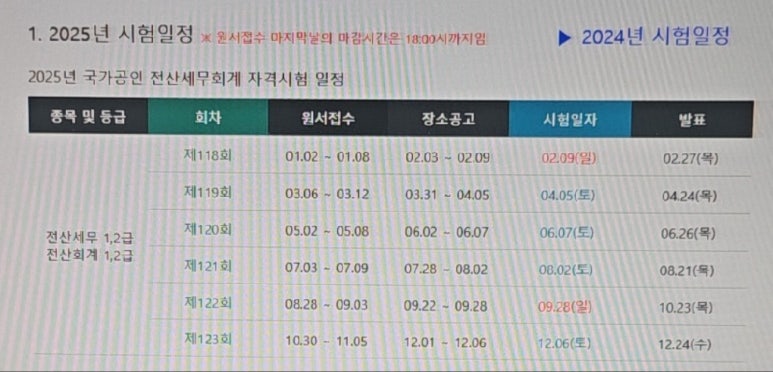Click result date 06.26(목)

pos(688,234)
